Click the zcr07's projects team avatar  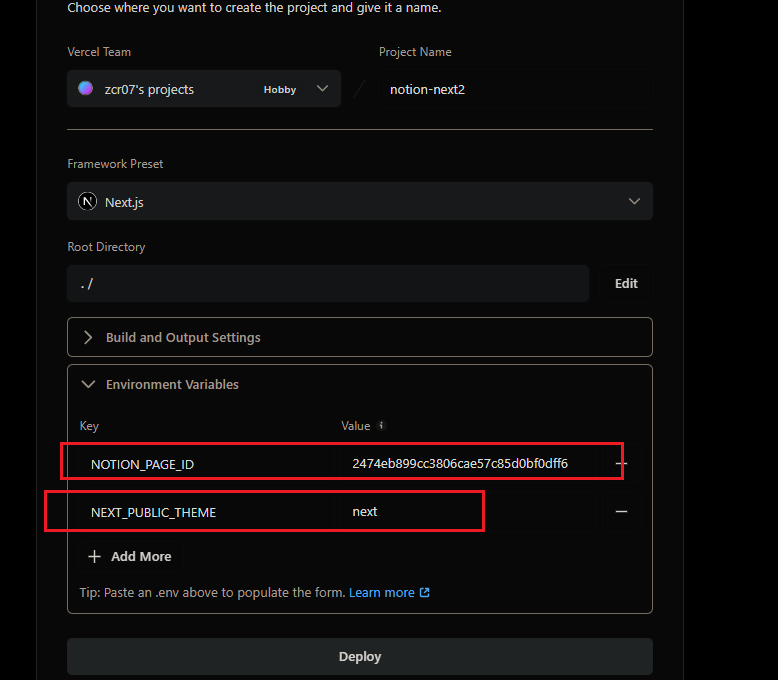click(x=87, y=89)
